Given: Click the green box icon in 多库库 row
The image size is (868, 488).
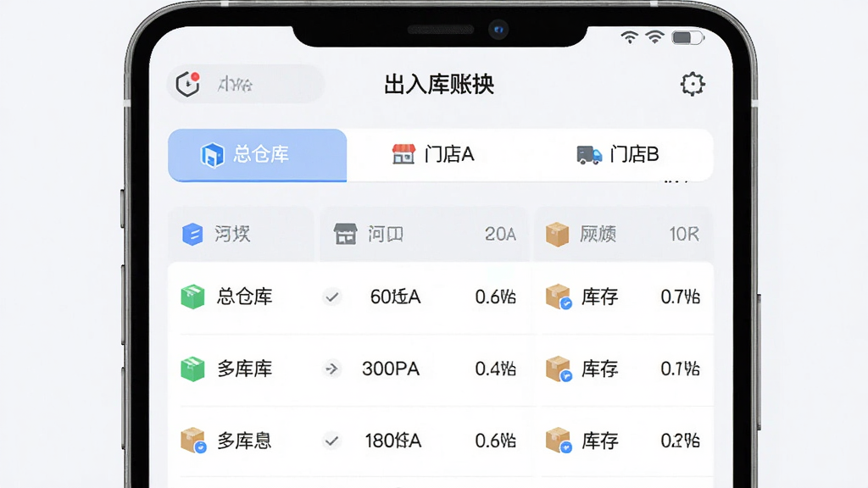Looking at the screenshot, I should [x=192, y=369].
